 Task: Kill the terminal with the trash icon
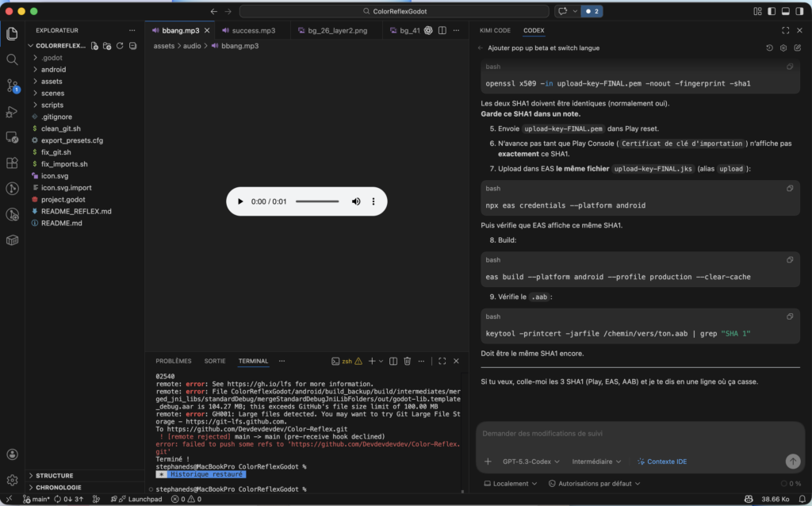pyautogui.click(x=406, y=361)
